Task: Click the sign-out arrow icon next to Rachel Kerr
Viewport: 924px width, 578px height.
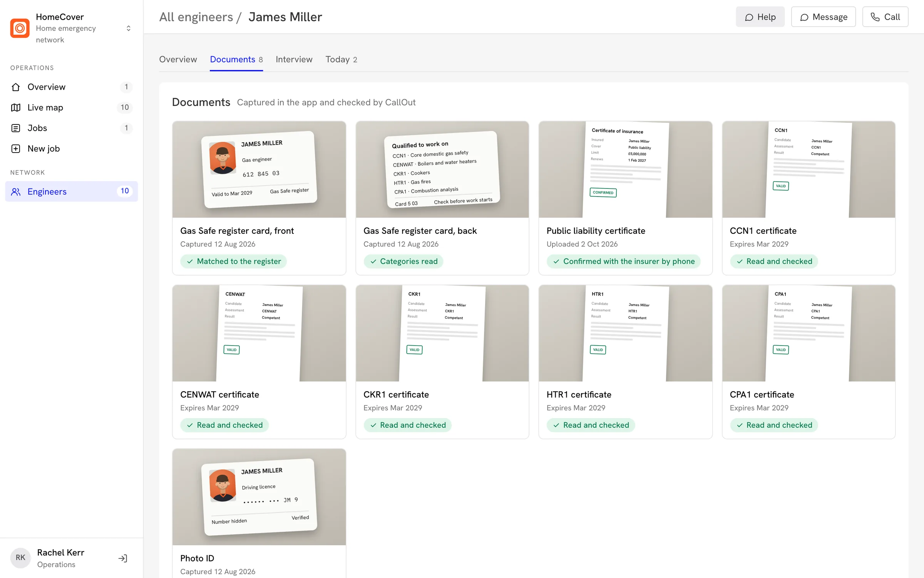Action: click(x=123, y=558)
